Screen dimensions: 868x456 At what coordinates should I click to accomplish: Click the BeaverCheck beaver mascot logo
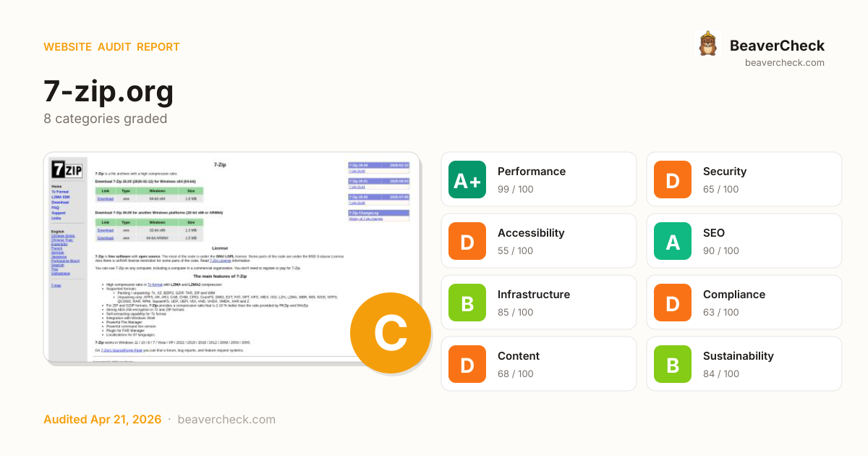click(x=708, y=45)
